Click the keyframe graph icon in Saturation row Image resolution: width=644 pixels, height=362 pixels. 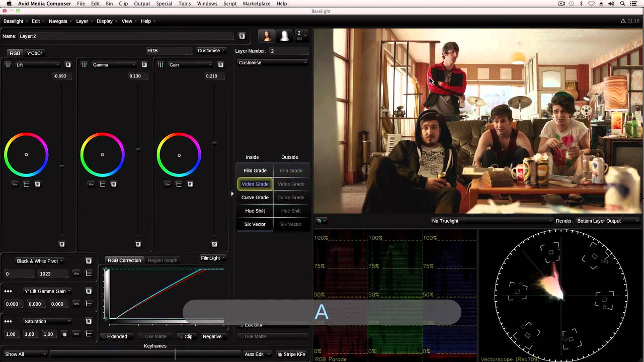click(89, 334)
